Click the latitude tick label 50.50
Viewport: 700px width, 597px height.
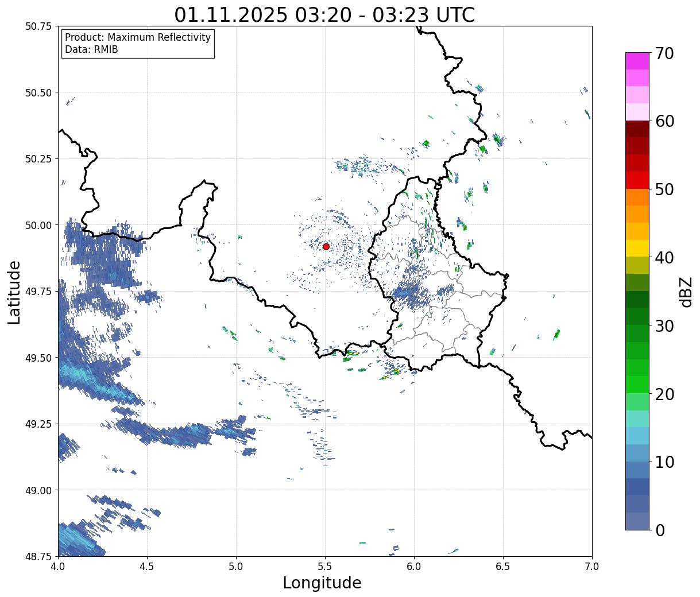(38, 92)
